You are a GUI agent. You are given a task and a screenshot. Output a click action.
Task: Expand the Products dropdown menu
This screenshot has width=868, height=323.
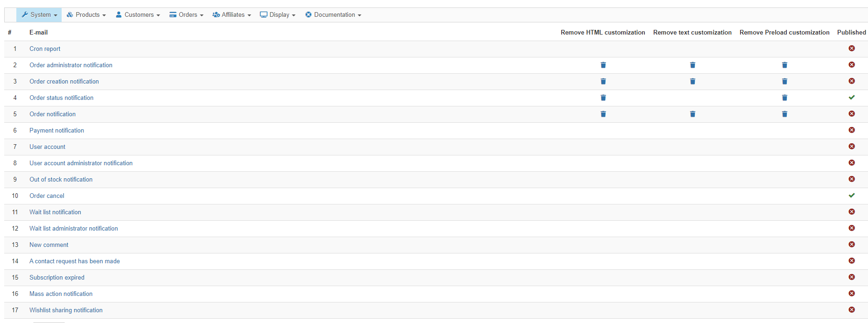(x=86, y=15)
